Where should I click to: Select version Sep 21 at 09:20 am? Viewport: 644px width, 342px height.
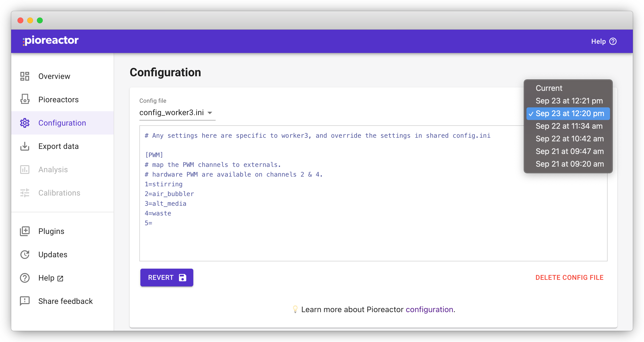568,164
